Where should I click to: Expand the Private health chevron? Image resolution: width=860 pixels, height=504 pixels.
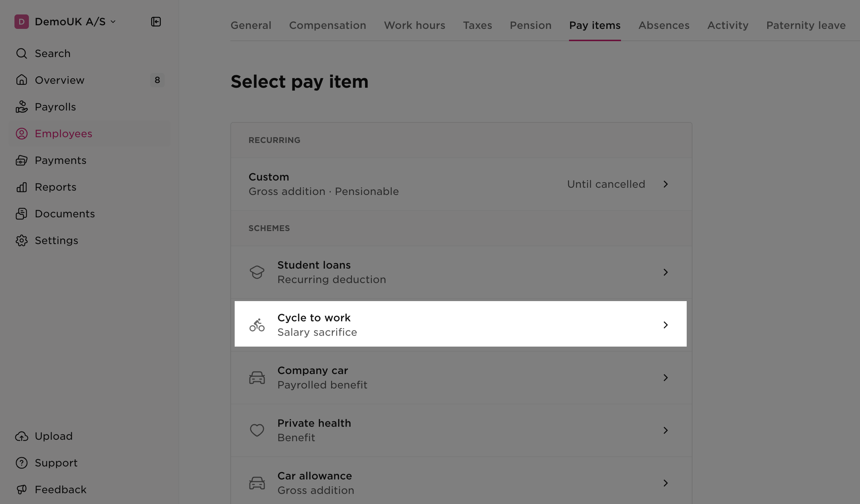[x=665, y=430]
